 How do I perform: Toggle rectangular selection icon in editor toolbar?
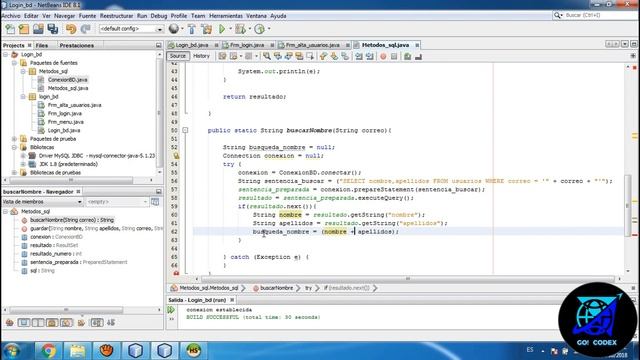click(310, 56)
